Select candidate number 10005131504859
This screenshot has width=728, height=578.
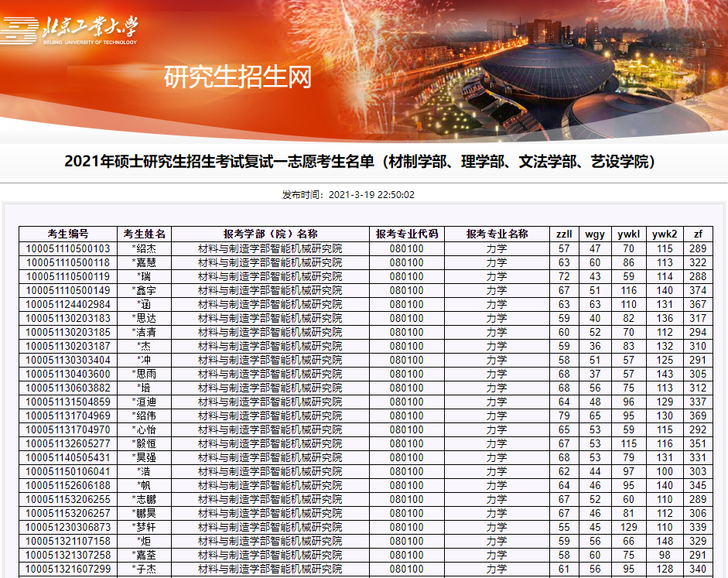[68, 402]
